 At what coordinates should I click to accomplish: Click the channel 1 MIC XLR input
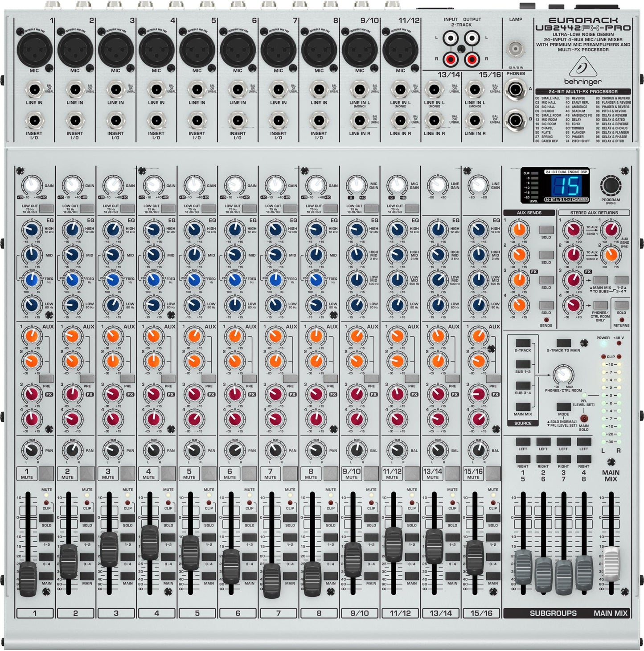[x=34, y=49]
